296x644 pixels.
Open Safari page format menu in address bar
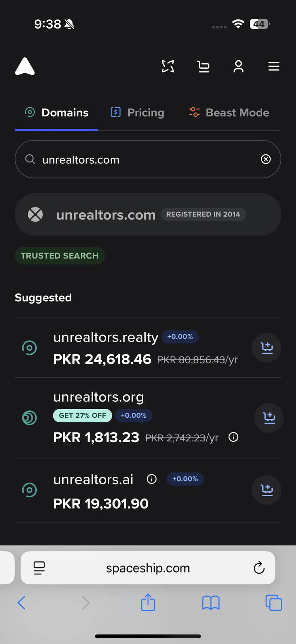(x=39, y=568)
